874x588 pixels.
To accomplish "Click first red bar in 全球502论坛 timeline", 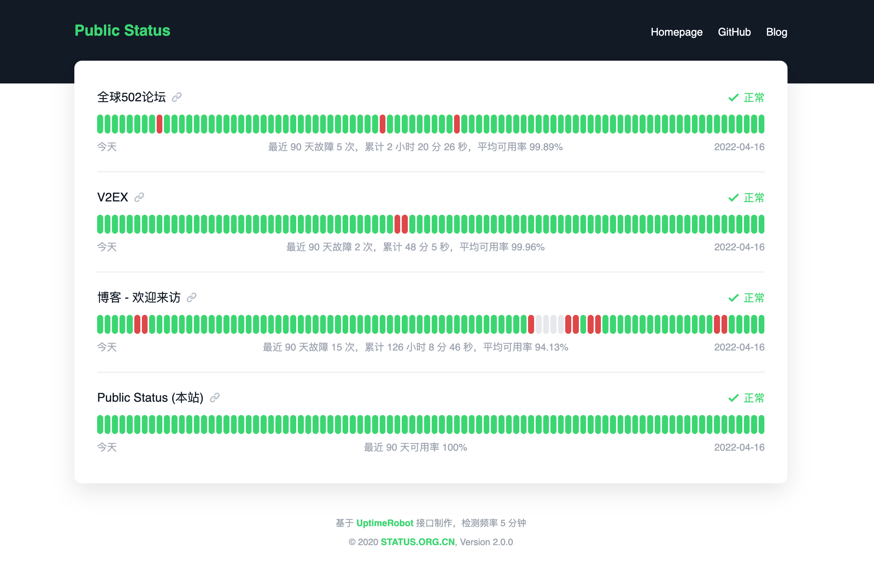I will click(160, 124).
